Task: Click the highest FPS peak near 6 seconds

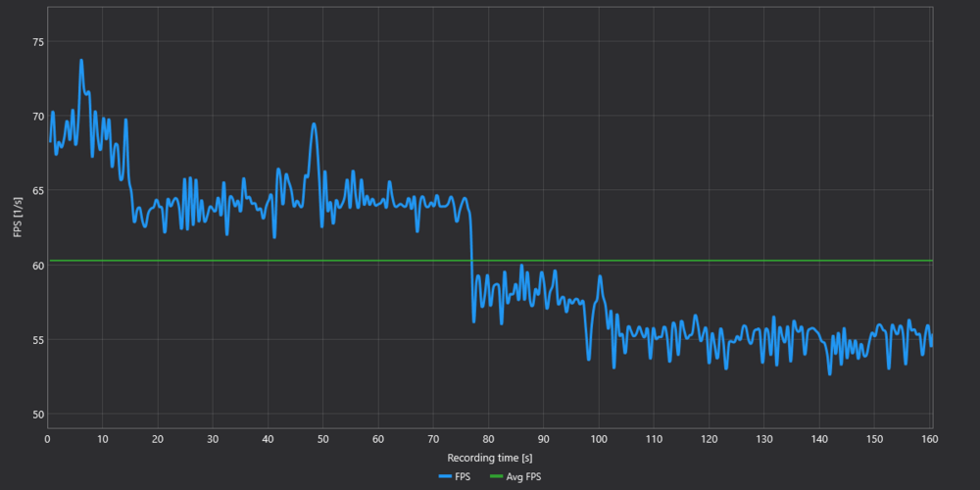Action: click(x=81, y=61)
